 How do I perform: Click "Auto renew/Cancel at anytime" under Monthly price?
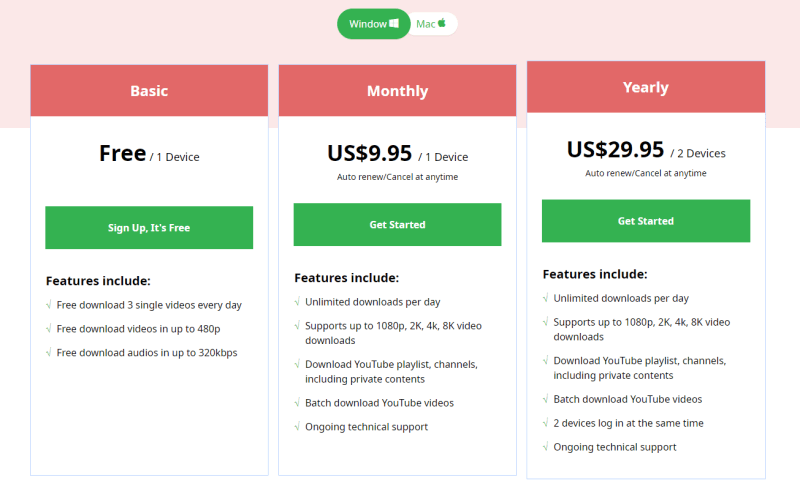click(397, 177)
